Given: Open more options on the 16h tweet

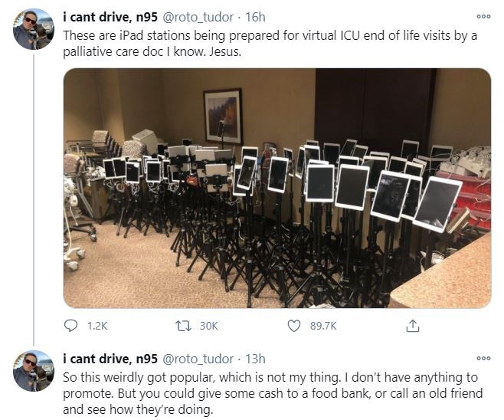Looking at the screenshot, I should point(483,16).
